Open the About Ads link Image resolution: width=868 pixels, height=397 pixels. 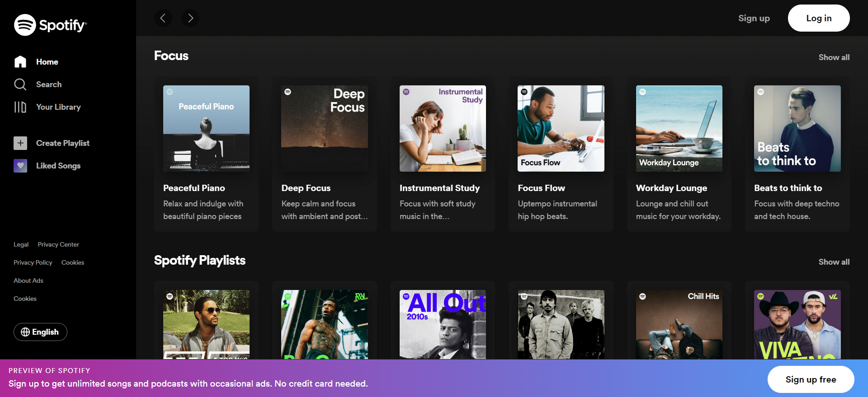[28, 280]
